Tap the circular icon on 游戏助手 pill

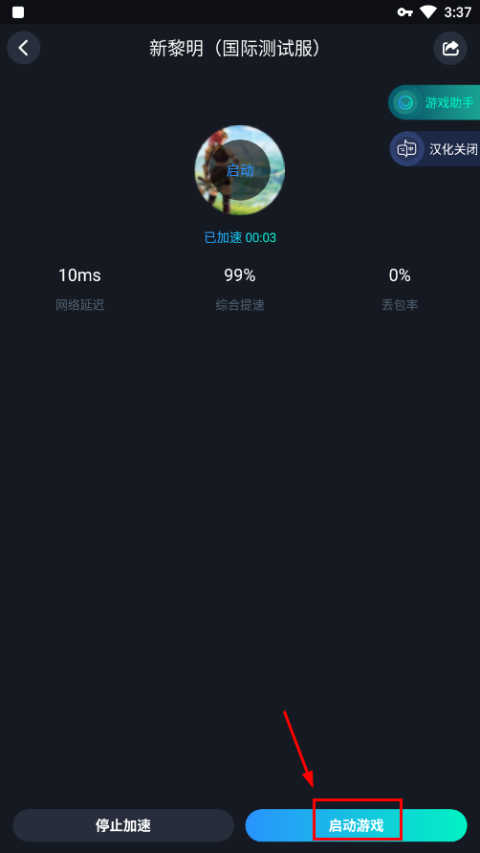[405, 102]
